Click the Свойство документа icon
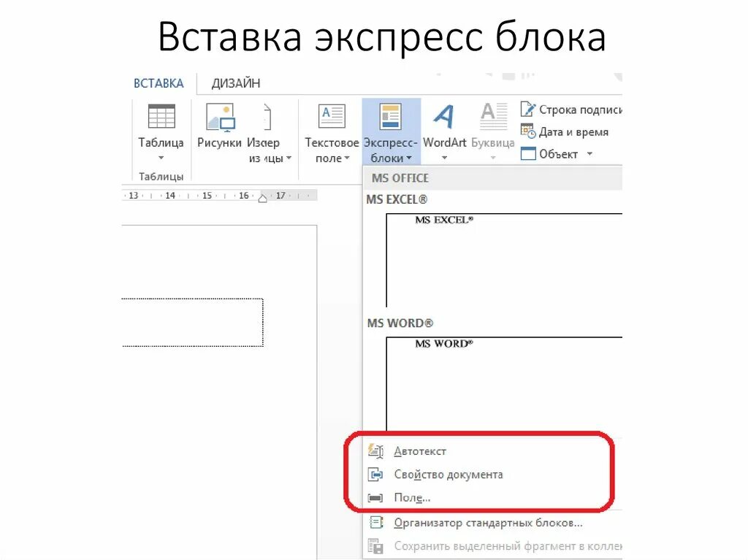Image resolution: width=748 pixels, height=560 pixels. click(x=375, y=475)
